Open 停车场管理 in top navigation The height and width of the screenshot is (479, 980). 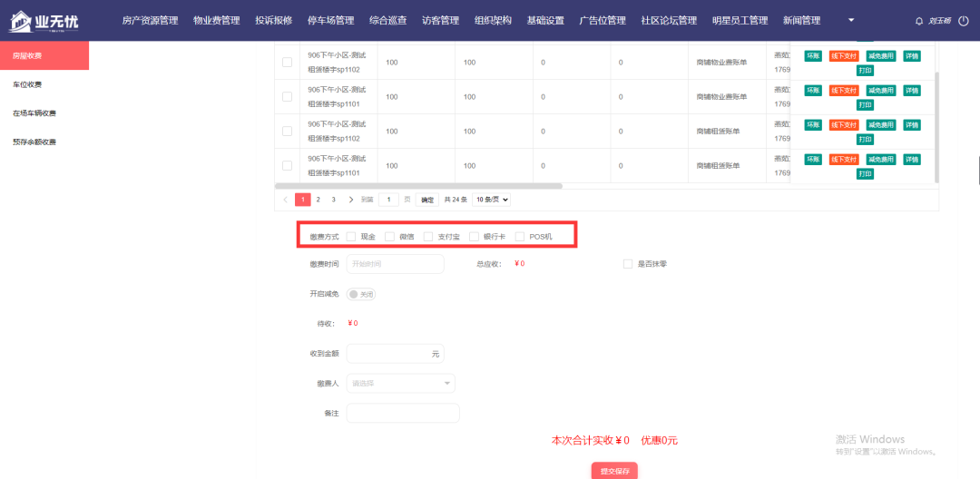[331, 21]
